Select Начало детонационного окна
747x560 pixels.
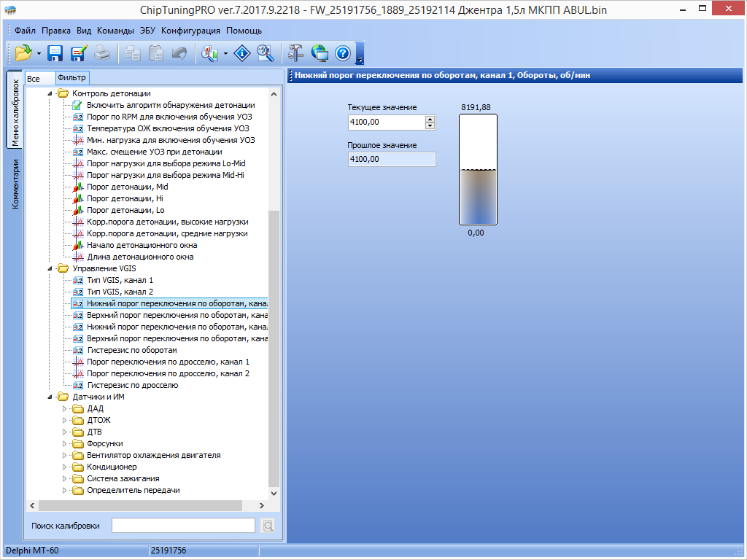(142, 245)
